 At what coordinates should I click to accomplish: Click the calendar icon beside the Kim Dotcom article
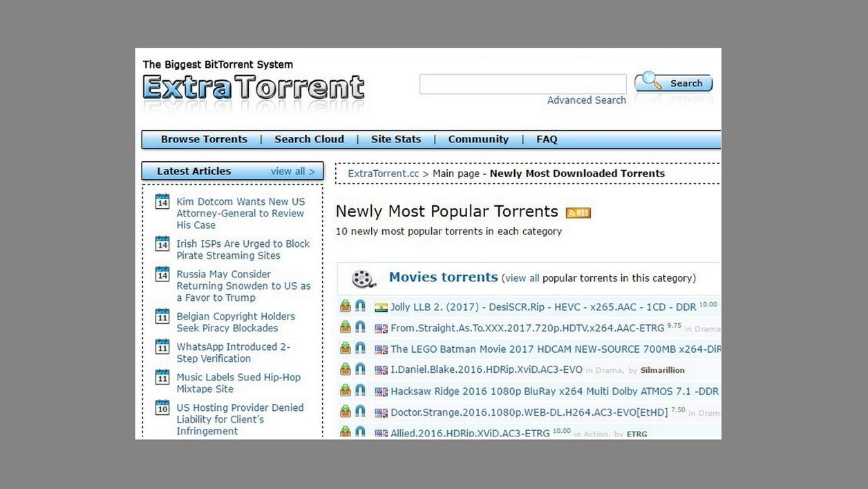click(x=162, y=201)
